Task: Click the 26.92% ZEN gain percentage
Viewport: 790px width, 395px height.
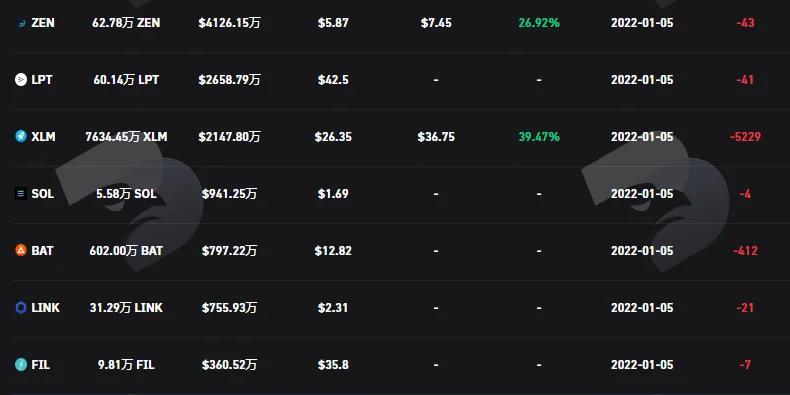Action: point(539,23)
